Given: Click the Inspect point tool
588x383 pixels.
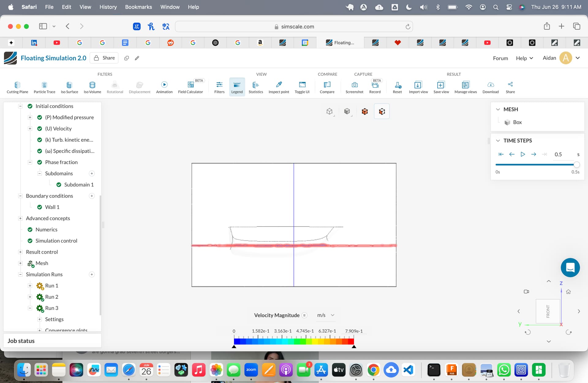Looking at the screenshot, I should pyautogui.click(x=278, y=87).
